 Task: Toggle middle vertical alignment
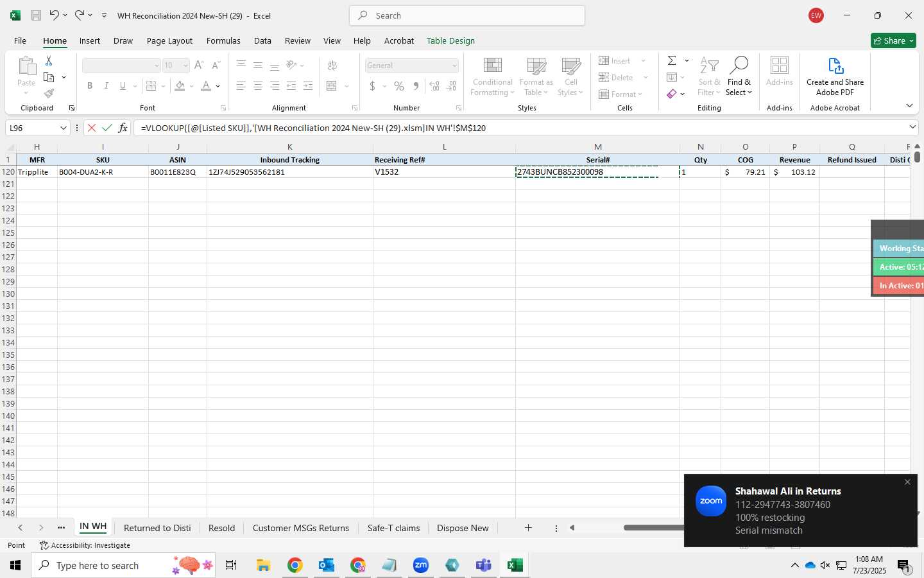click(x=258, y=66)
